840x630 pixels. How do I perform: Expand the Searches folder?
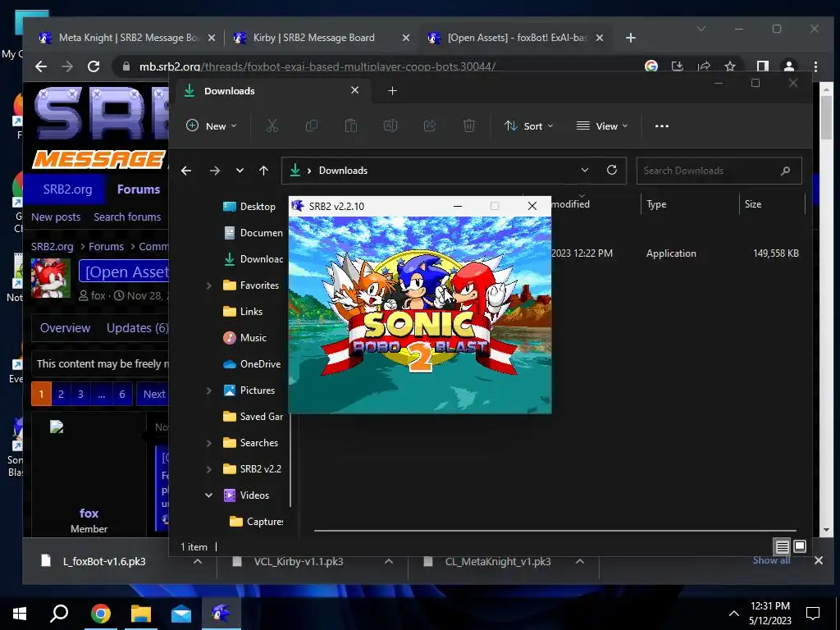pyautogui.click(x=209, y=443)
